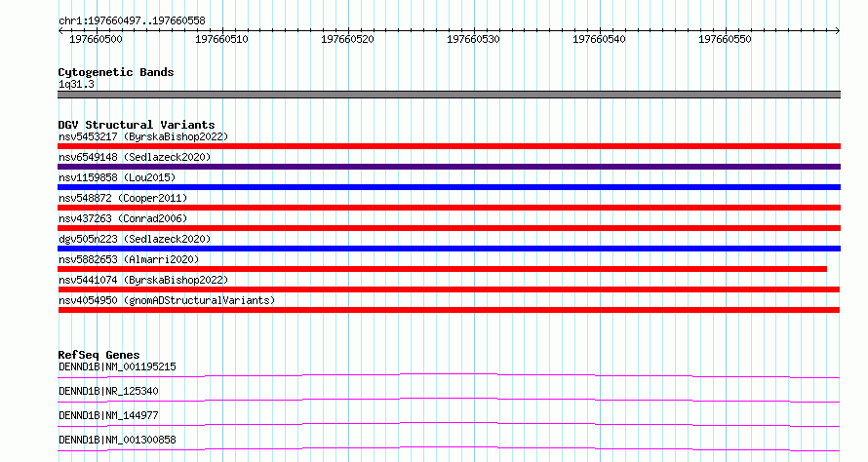Image resolution: width=868 pixels, height=462 pixels.
Task: Click purple bar of nsv6549148
Action: click(449, 167)
